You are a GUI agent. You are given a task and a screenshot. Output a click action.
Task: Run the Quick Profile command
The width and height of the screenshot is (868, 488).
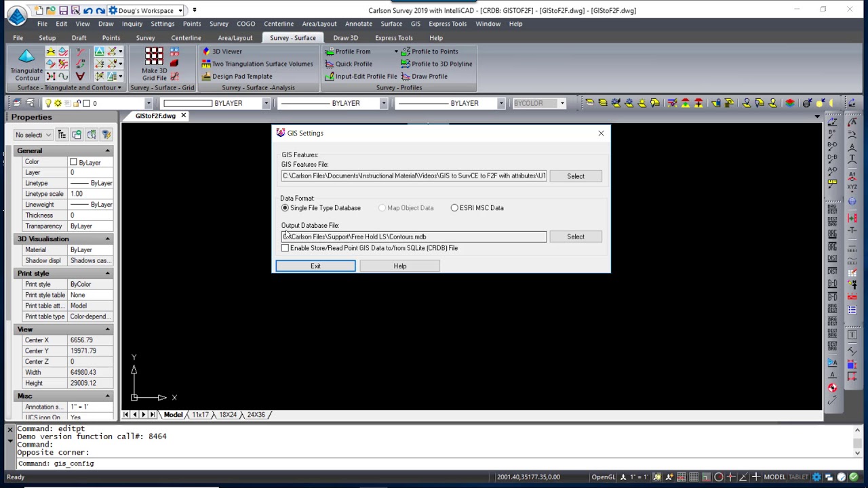point(348,64)
